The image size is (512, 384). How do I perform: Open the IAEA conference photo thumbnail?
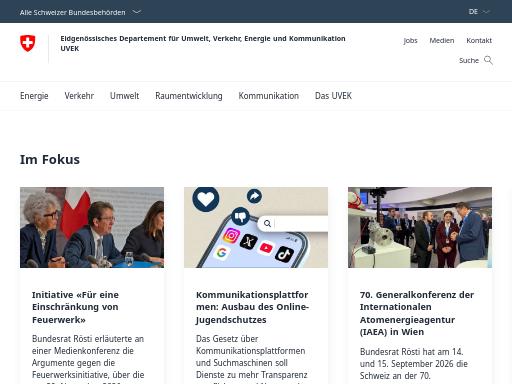point(420,227)
